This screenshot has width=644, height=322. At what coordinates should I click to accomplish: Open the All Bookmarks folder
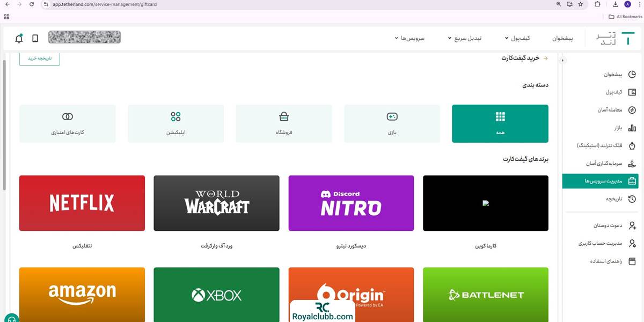tap(625, 17)
